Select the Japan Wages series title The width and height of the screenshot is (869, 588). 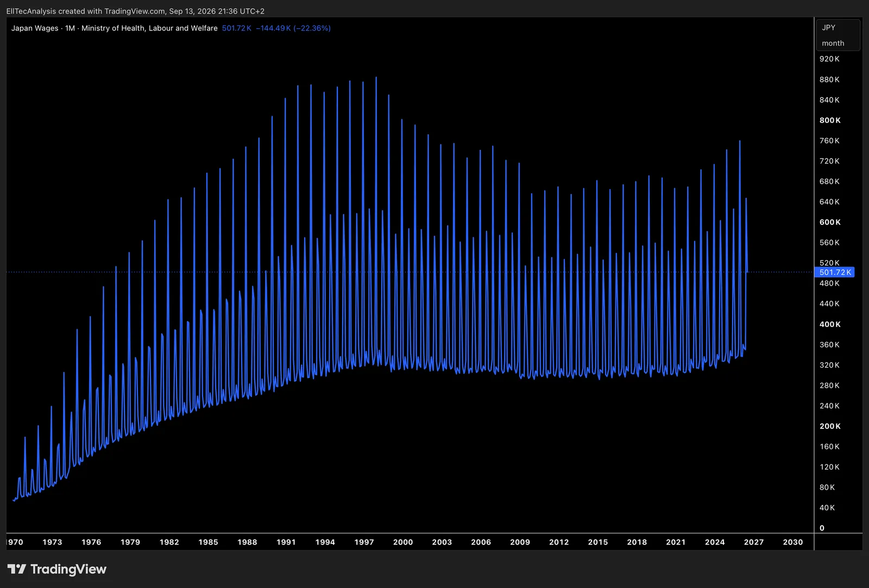click(114, 28)
